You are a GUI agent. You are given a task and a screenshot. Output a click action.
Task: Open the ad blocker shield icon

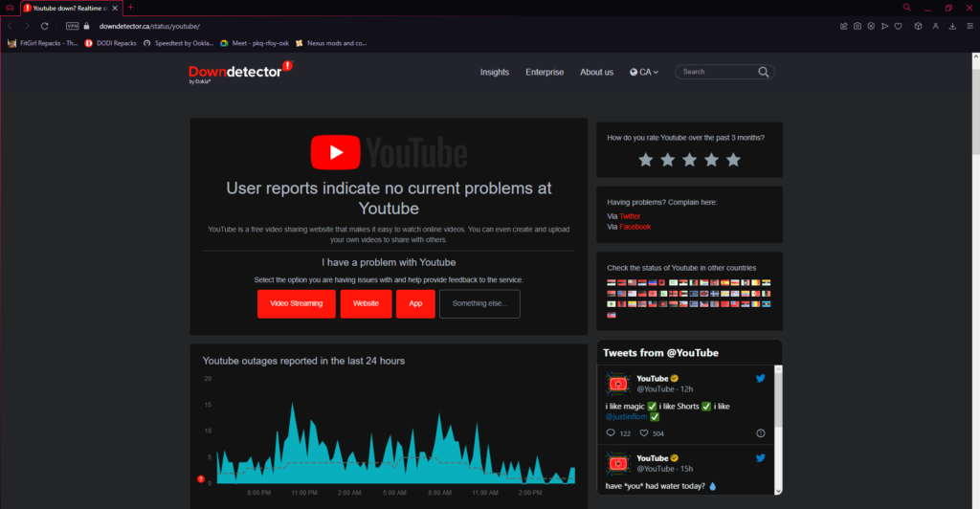[871, 26]
